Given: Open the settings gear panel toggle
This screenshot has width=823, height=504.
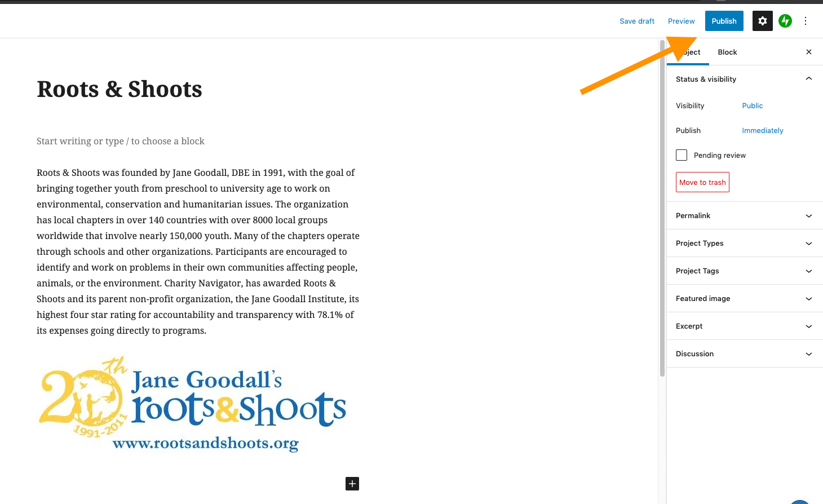Looking at the screenshot, I should (x=762, y=21).
